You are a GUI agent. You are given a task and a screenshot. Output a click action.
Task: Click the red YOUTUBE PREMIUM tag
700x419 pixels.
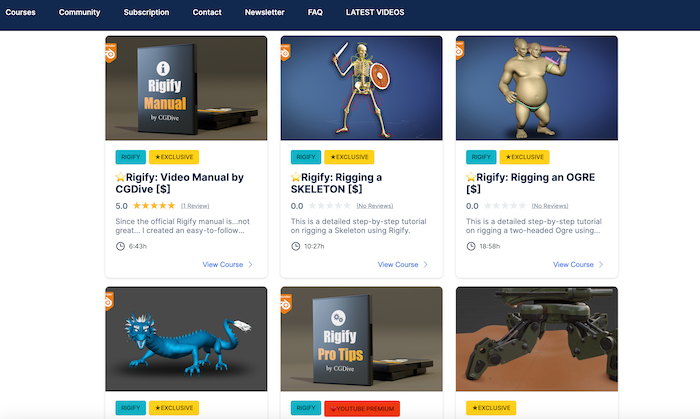click(362, 408)
